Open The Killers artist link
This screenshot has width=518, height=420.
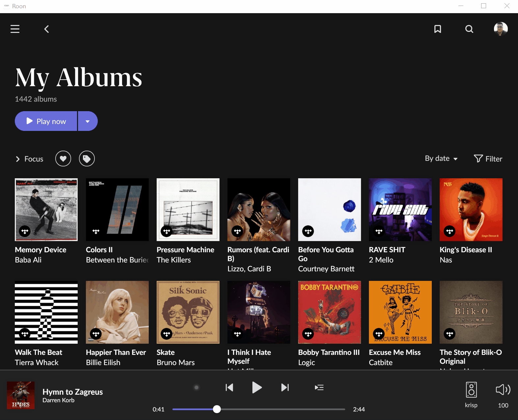click(174, 260)
